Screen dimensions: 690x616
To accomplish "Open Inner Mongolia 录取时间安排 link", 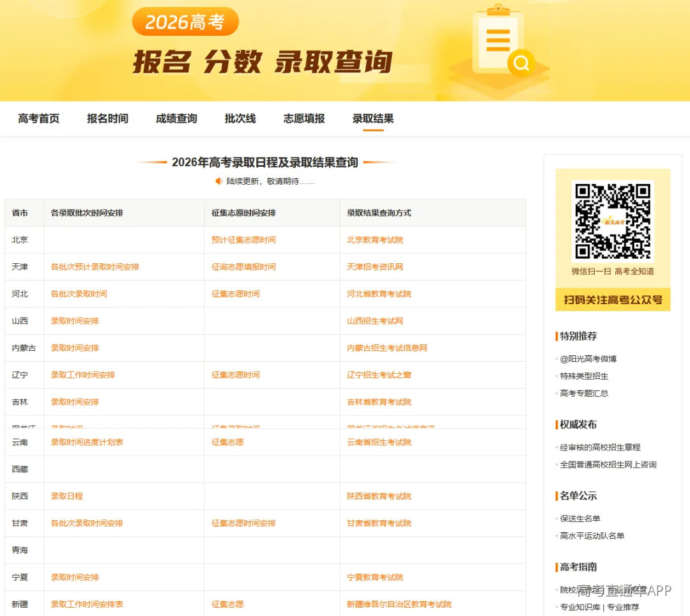I will pyautogui.click(x=75, y=348).
